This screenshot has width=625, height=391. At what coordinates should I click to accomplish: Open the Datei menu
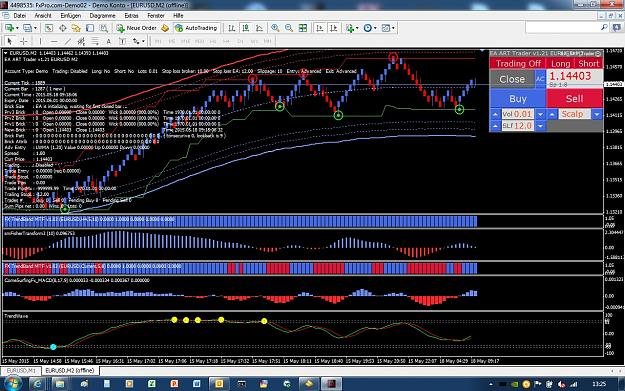[x=20, y=16]
